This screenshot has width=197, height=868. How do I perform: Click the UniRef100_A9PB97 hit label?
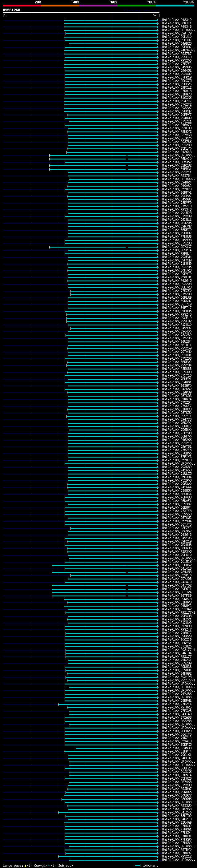point(177,233)
